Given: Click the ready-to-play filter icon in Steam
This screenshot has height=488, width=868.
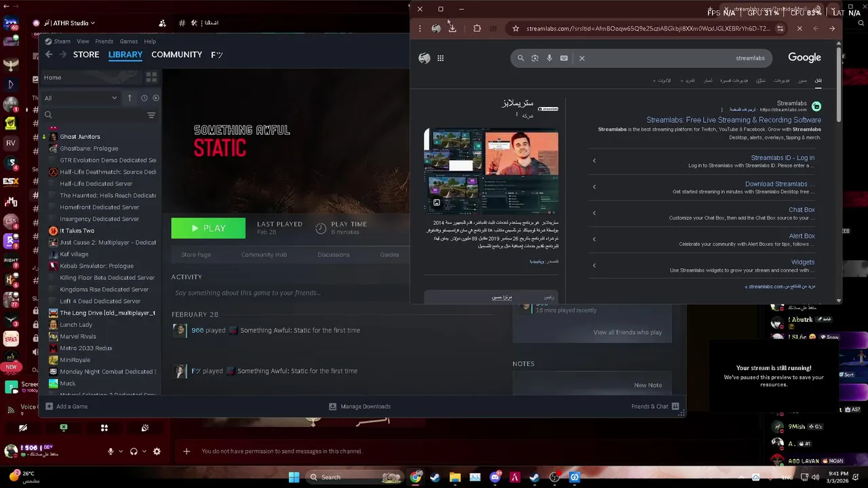Looking at the screenshot, I should click(x=156, y=98).
